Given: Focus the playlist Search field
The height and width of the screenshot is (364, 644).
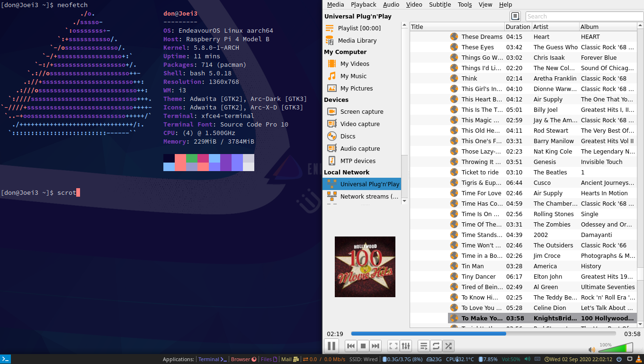Looking at the screenshot, I should pos(584,16).
